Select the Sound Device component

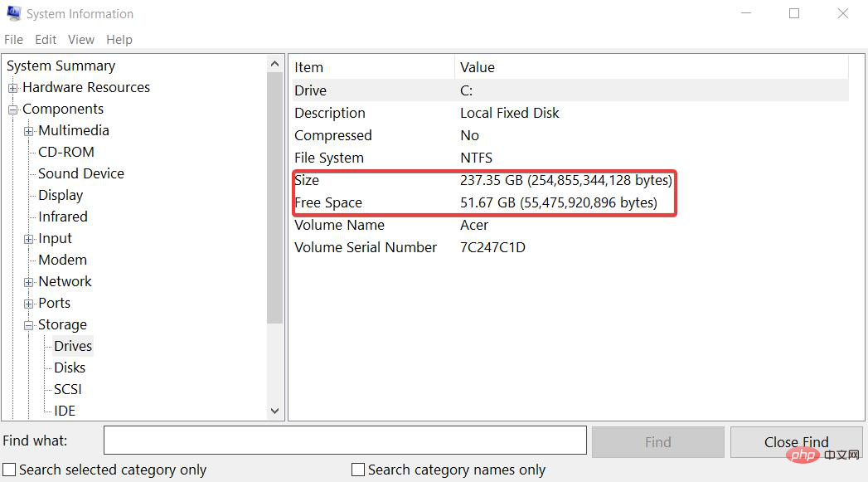tap(80, 173)
